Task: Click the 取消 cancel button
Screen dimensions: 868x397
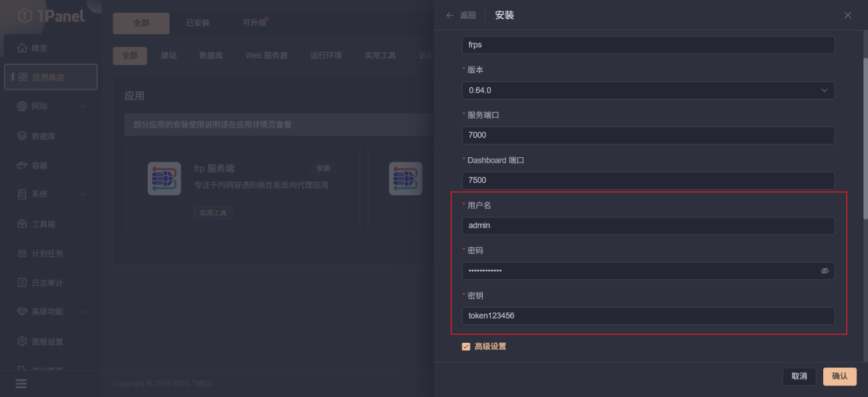Action: point(799,377)
